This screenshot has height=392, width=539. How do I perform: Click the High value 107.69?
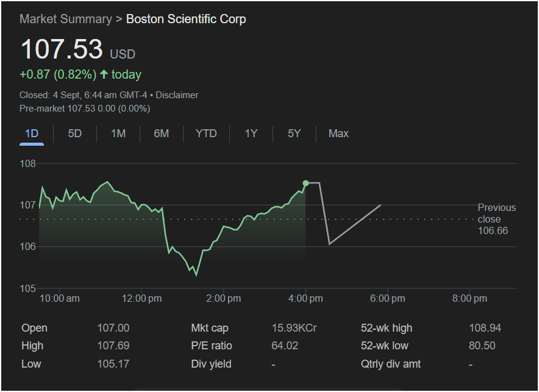[x=113, y=346]
